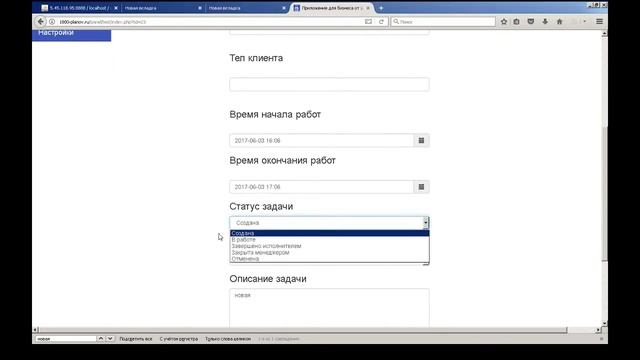Screen dimensions: 640x360
Task: Toggle reader view icon in address bar
Action: (368, 22)
